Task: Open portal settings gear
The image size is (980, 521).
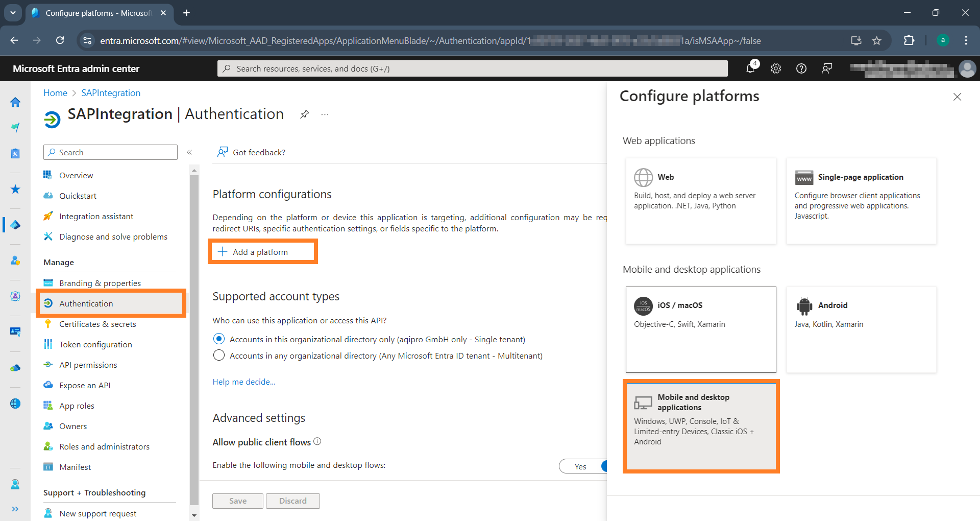Action: click(776, 68)
